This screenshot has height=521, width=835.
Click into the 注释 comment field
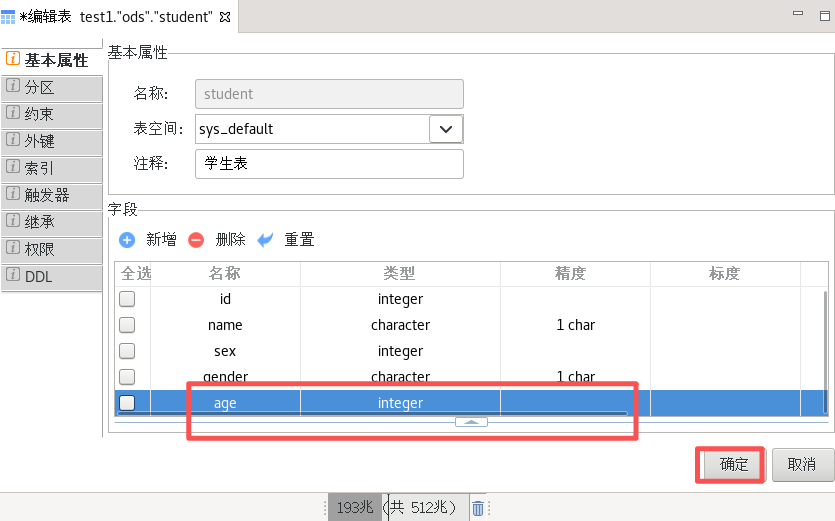329,164
